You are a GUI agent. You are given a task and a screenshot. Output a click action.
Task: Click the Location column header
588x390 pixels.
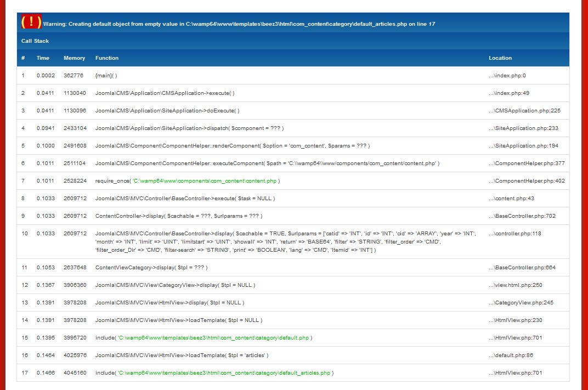500,58
